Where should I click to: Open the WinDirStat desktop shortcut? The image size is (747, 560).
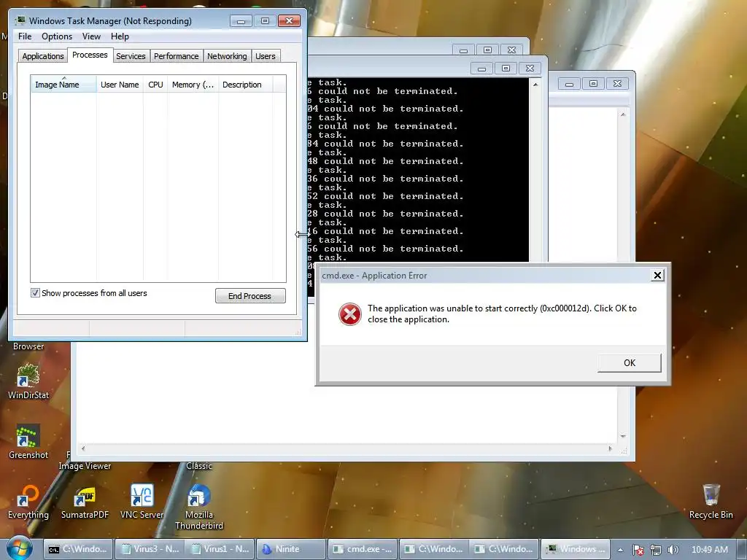(28, 381)
